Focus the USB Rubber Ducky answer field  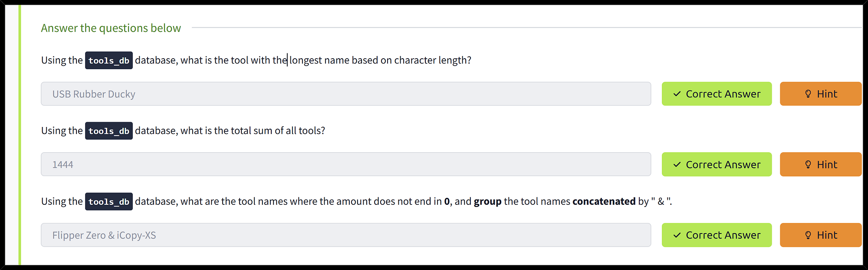pos(346,94)
